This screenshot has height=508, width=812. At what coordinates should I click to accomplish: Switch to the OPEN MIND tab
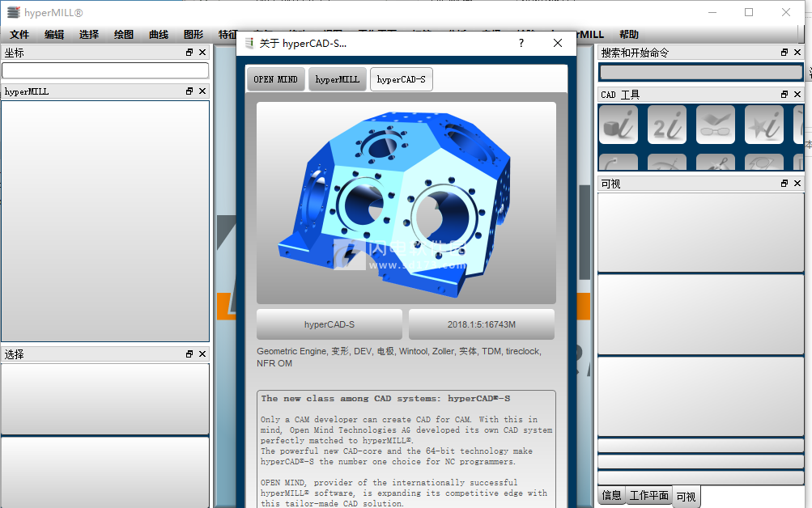point(275,79)
